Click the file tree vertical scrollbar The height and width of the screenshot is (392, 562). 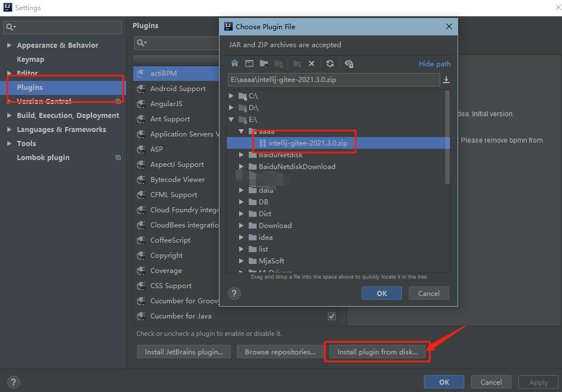tap(447, 137)
